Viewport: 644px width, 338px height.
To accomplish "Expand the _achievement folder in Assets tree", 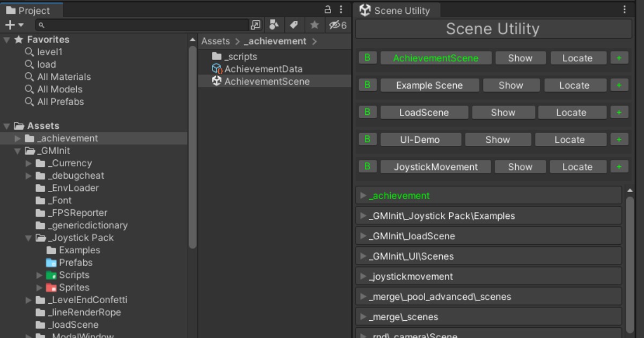I will coord(18,138).
